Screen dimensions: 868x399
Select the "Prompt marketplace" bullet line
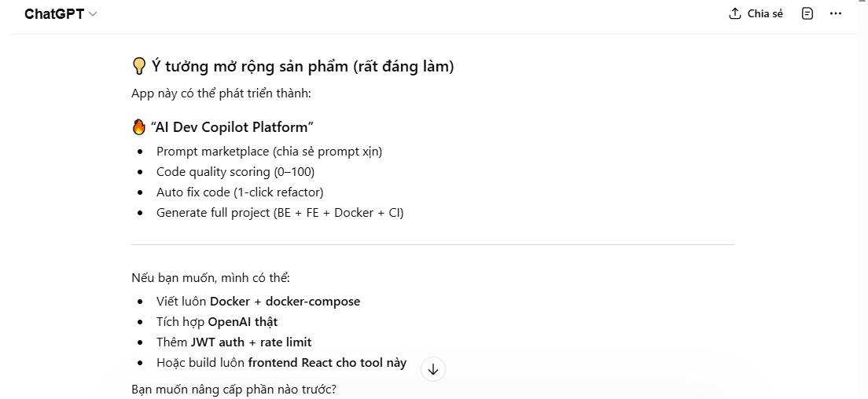tap(269, 152)
